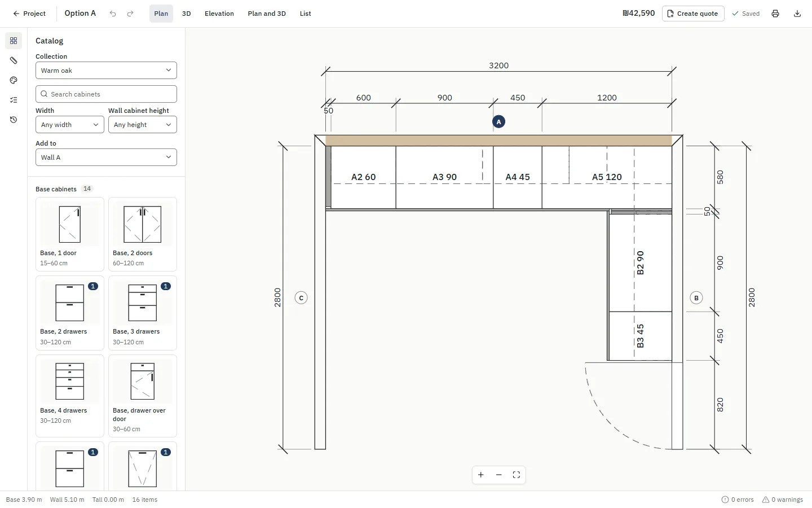Click the 0 errors status indicator
Image resolution: width=812 pixels, height=508 pixels.
click(x=738, y=500)
